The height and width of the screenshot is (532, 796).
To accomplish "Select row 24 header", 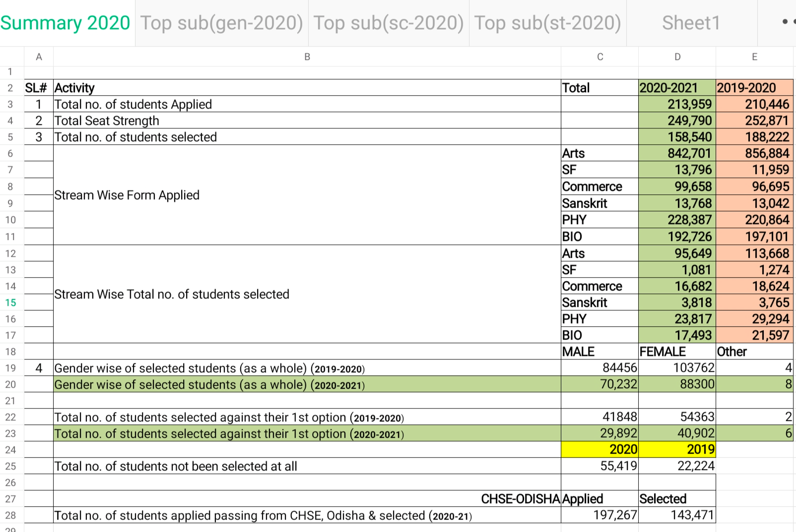I will pyautogui.click(x=11, y=450).
